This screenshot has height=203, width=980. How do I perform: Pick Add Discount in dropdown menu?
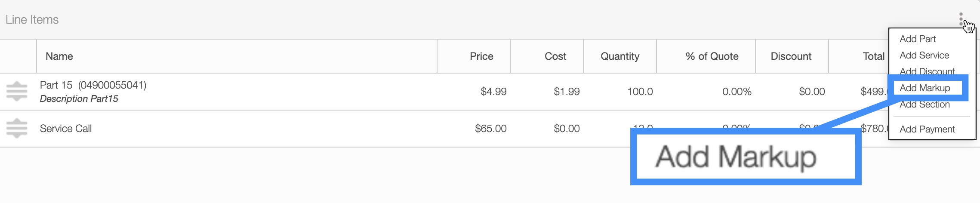click(x=927, y=71)
